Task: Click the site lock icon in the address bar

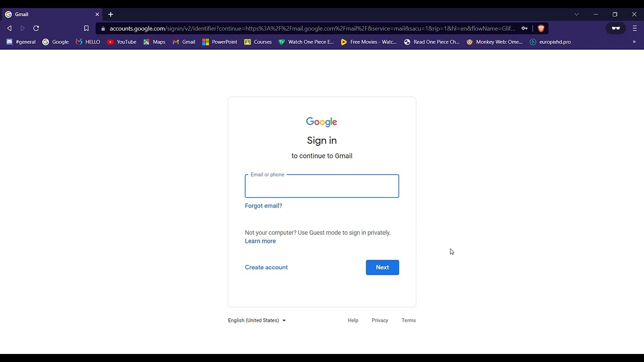Action: 103,29
